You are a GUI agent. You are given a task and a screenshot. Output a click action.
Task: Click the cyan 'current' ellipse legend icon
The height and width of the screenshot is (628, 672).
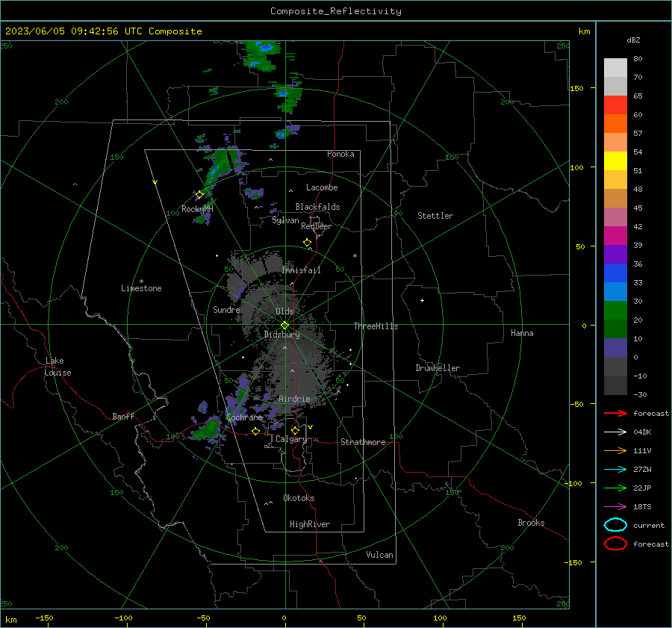(615, 525)
